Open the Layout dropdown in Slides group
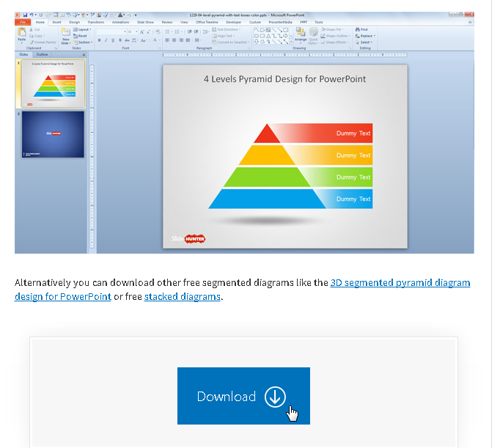The height and width of the screenshot is (448, 500). (x=83, y=29)
